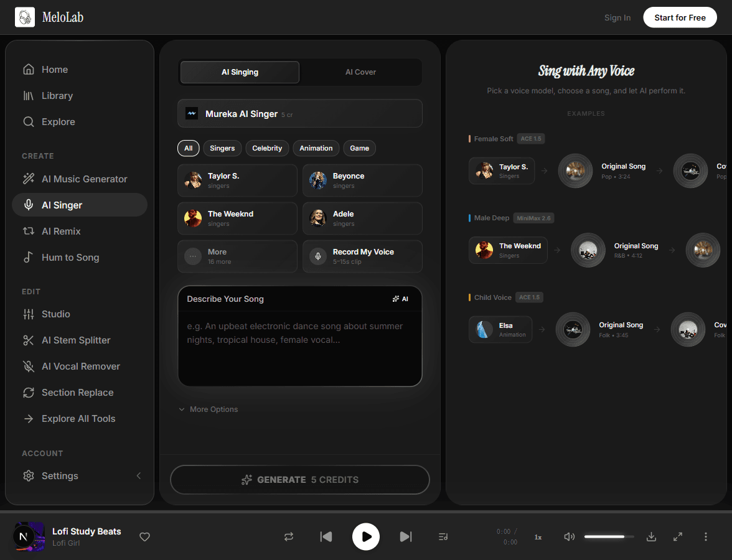Click the track progress bar above player

[366, 512]
